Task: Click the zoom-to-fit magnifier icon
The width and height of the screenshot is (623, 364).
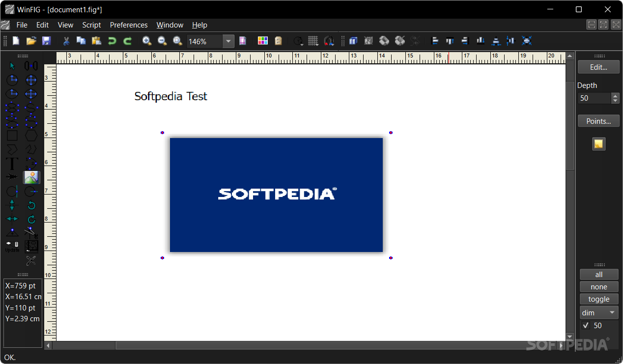Action: point(178,41)
